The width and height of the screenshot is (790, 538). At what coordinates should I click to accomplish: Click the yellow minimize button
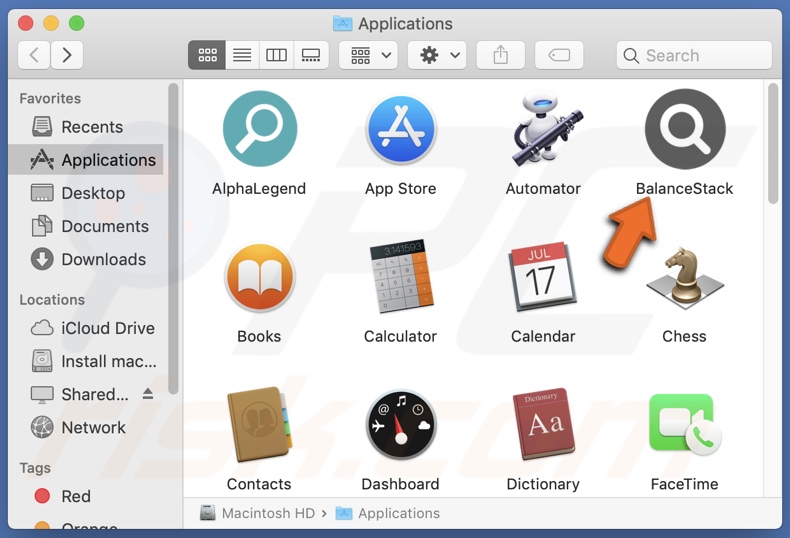point(51,23)
